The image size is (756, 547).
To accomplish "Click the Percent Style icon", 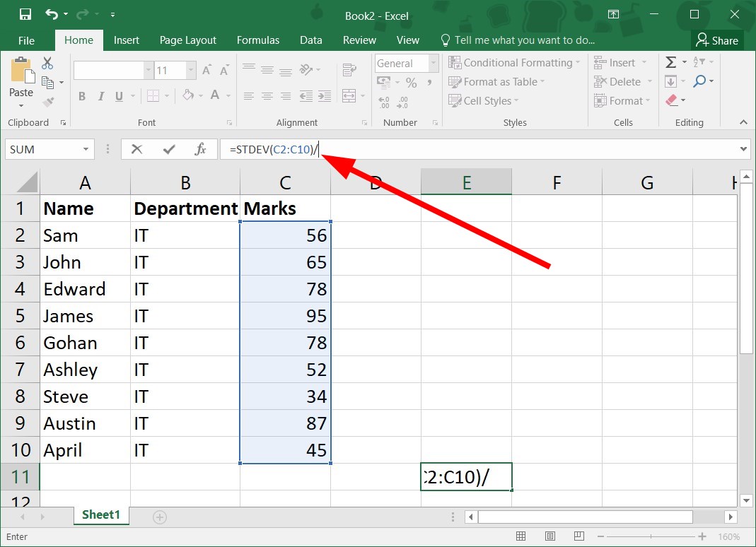I will (412, 83).
